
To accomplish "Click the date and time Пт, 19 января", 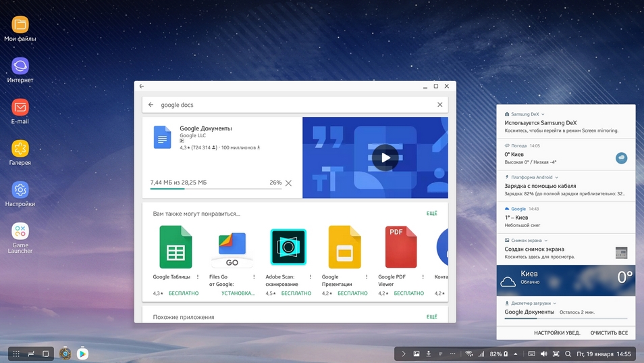I will [603, 354].
